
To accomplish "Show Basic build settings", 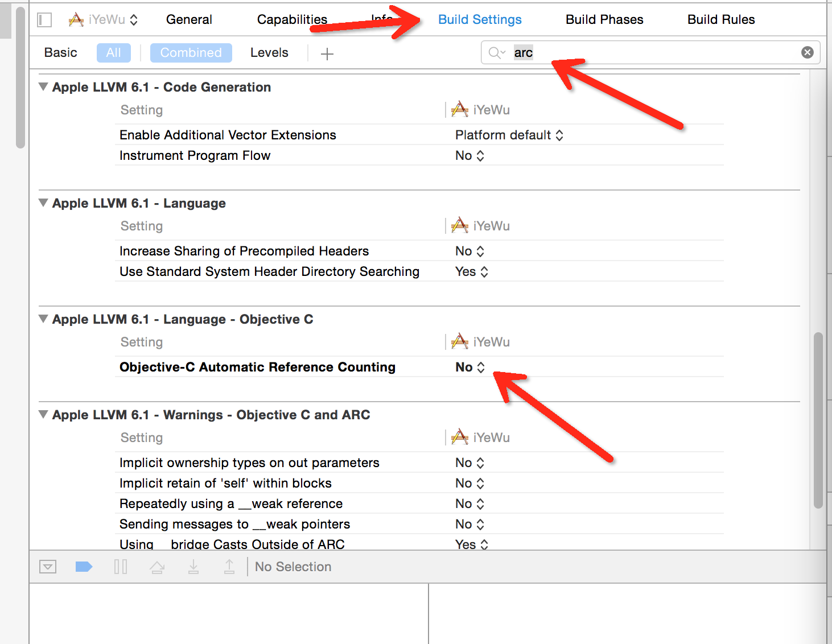I will (60, 53).
